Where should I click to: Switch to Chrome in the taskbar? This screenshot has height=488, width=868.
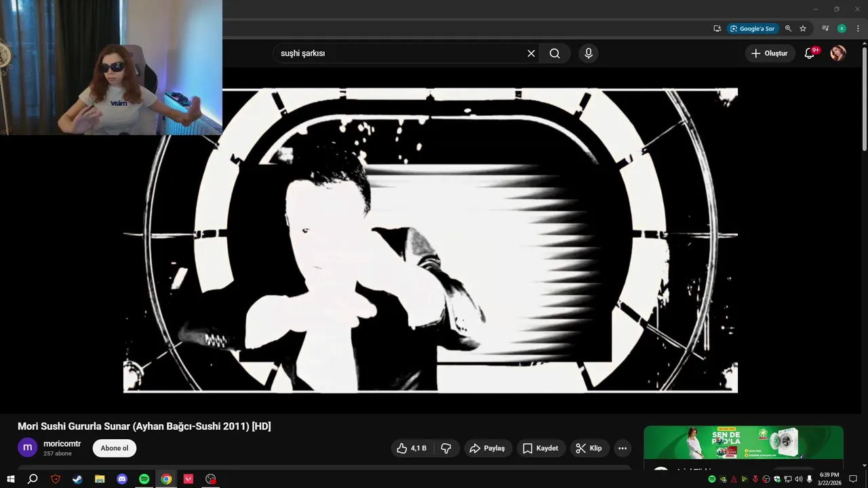(x=166, y=479)
